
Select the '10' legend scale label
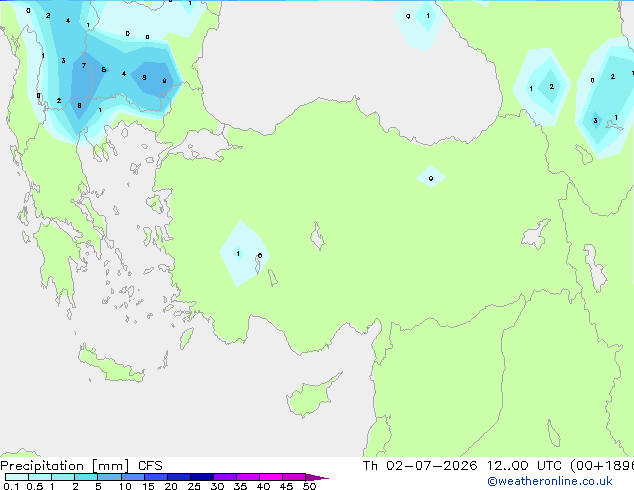[125, 486]
